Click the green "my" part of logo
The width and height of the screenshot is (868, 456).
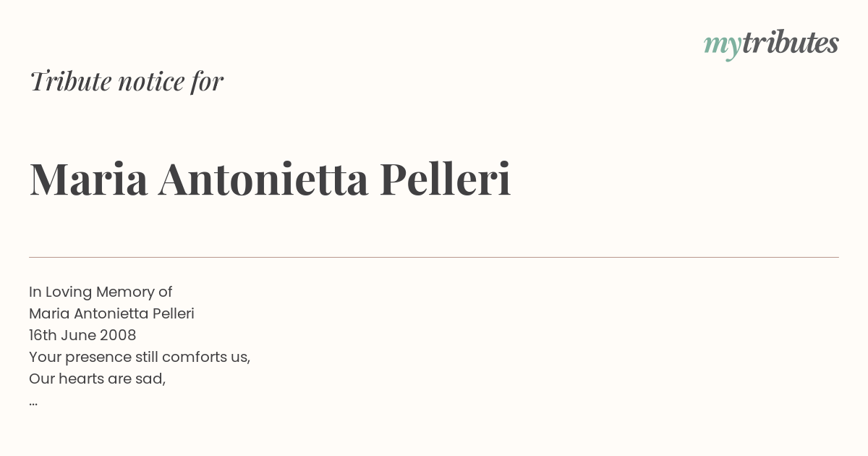[722, 46]
